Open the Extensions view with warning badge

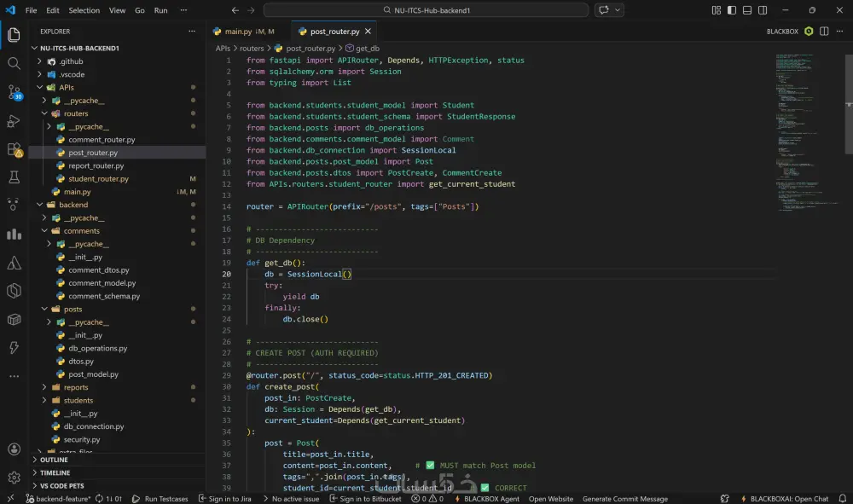pyautogui.click(x=13, y=150)
